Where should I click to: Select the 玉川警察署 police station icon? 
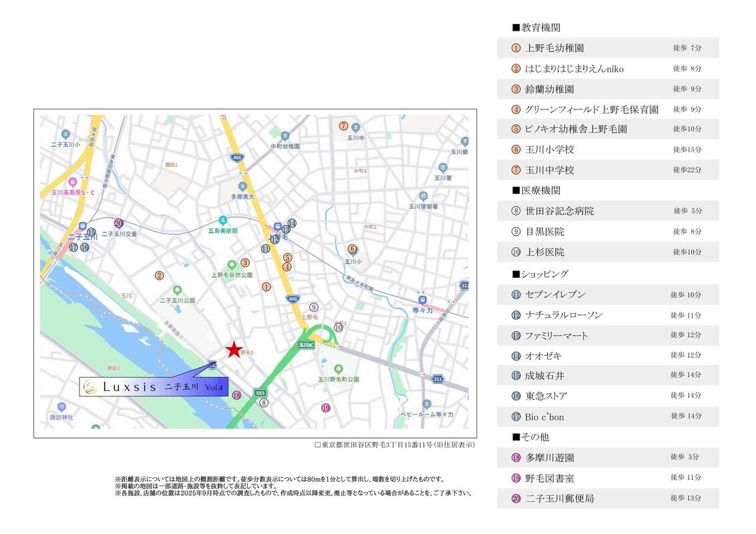click(423, 196)
